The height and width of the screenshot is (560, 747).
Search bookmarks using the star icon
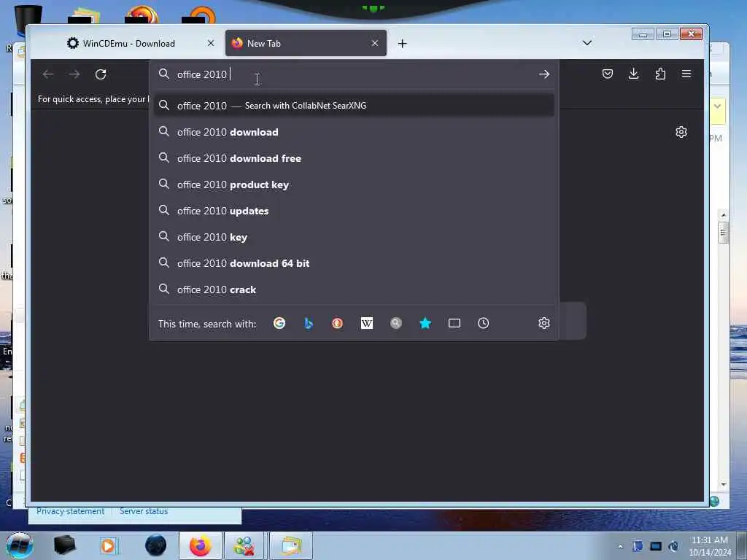[425, 323]
